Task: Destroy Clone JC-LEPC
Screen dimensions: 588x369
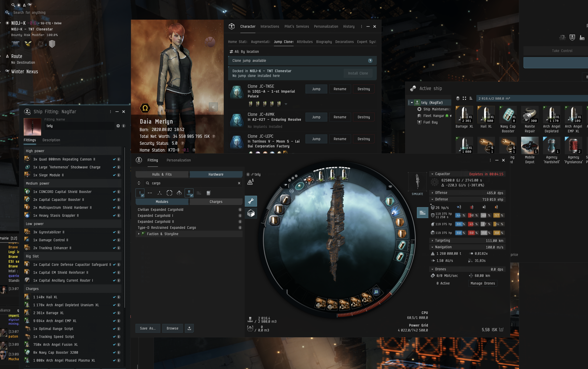Action: [364, 139]
